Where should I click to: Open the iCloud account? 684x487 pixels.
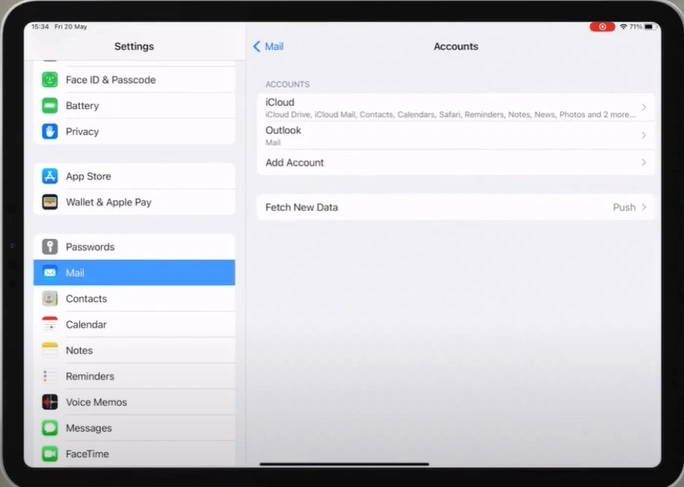coord(455,107)
